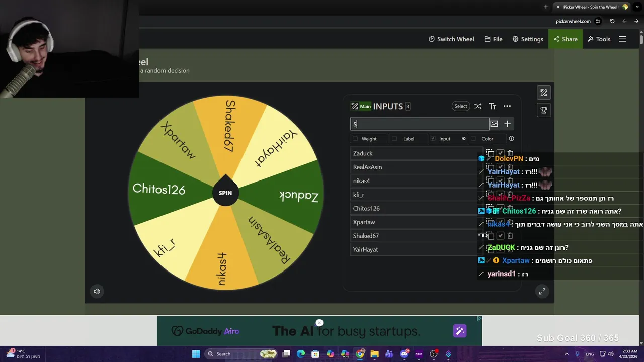Click the green Share button
Image resolution: width=644 pixels, height=362 pixels.
[x=566, y=39]
